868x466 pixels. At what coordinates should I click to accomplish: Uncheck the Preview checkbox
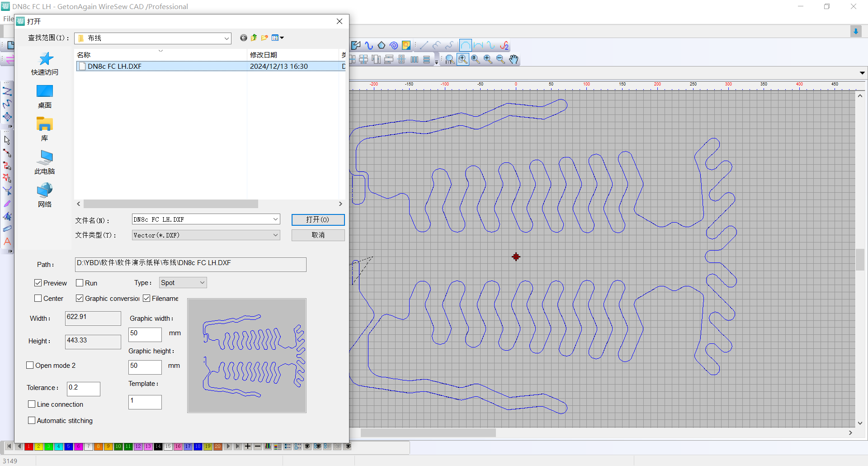(38, 283)
